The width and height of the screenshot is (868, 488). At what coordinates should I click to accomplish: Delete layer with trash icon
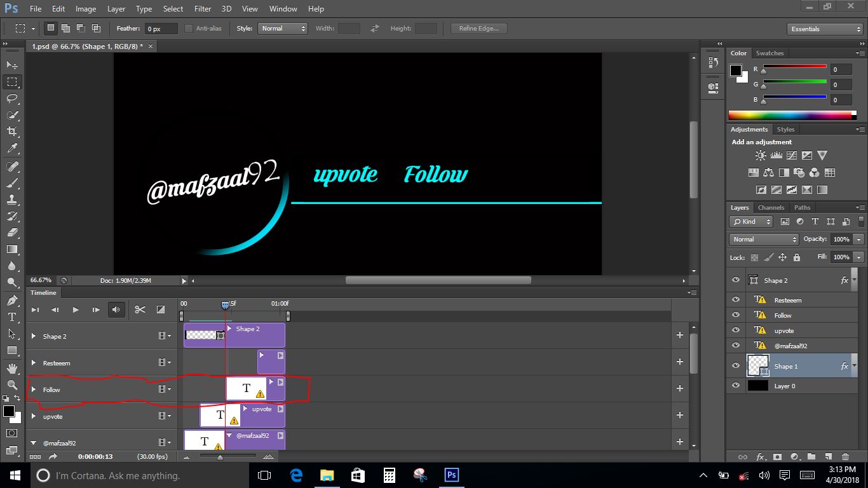click(845, 456)
